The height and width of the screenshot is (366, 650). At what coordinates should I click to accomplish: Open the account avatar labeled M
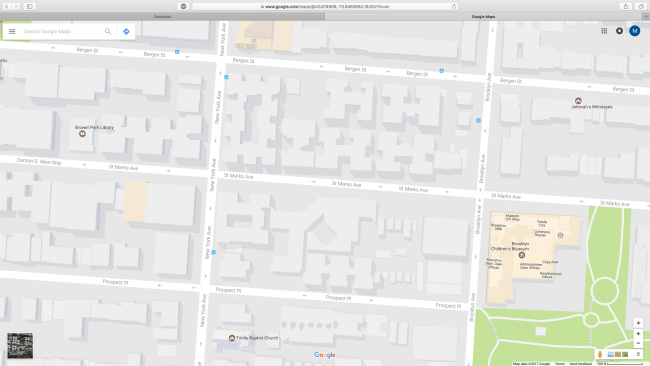tap(634, 31)
